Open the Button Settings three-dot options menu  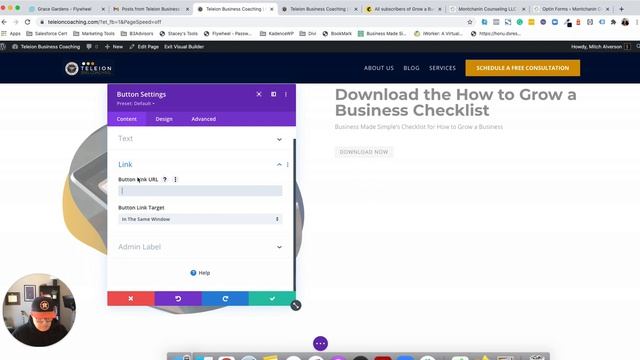[x=286, y=94]
